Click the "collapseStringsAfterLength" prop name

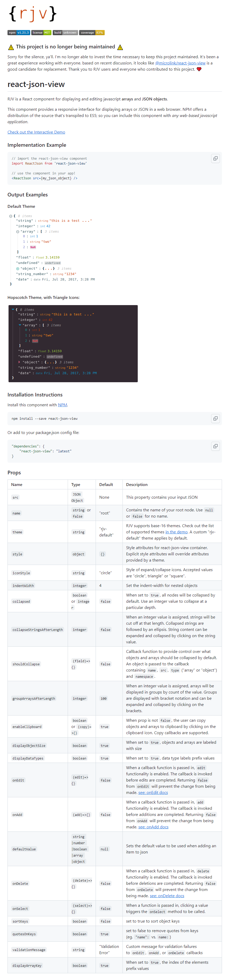pyautogui.click(x=38, y=630)
